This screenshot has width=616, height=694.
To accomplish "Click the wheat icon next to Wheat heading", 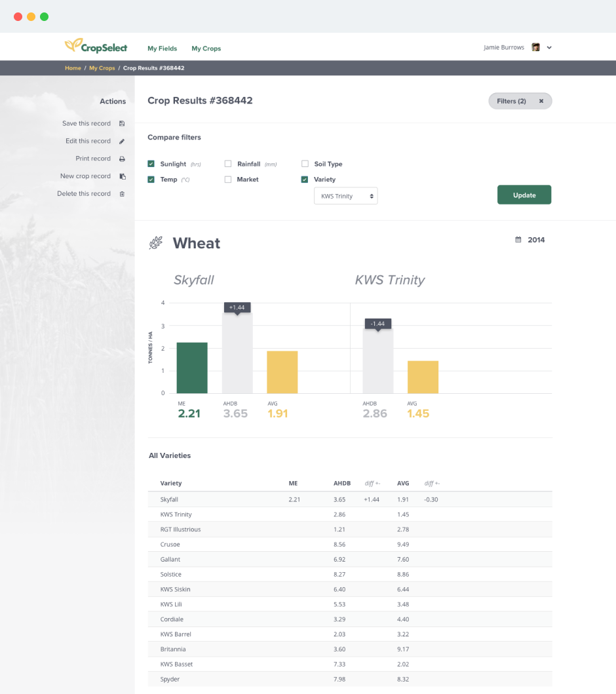I will tap(156, 243).
